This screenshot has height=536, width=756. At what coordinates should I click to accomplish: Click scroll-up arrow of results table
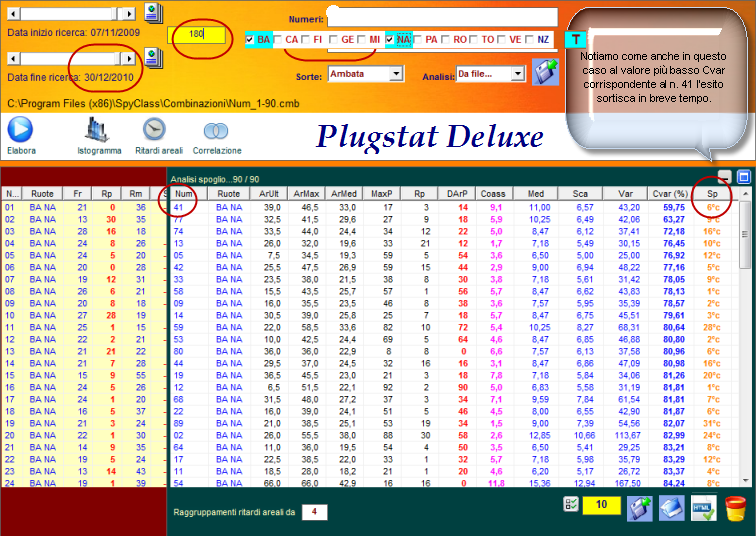[x=745, y=194]
